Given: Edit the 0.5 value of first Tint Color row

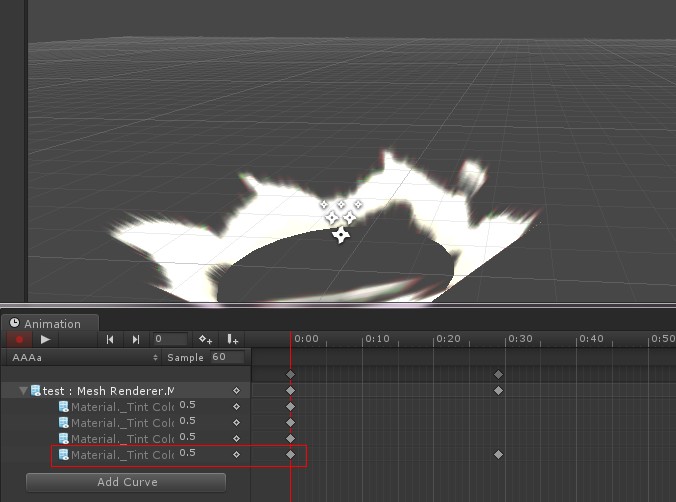Looking at the screenshot, I should pyautogui.click(x=188, y=405).
